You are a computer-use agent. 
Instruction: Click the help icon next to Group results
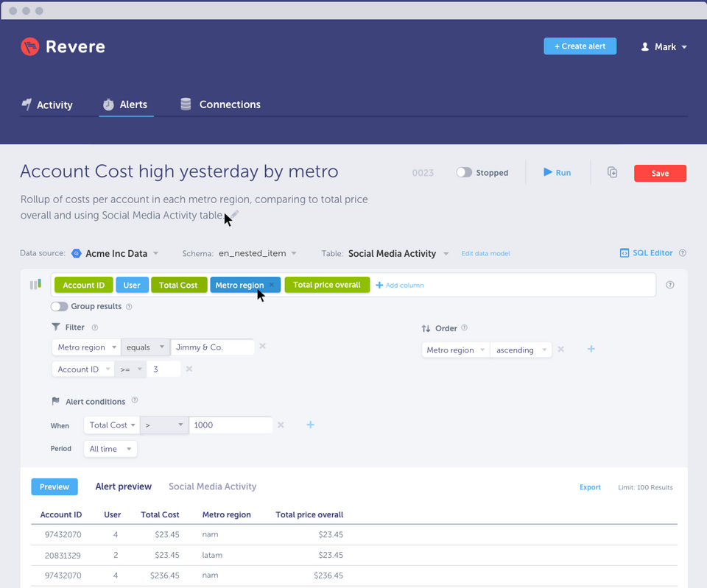tap(129, 306)
